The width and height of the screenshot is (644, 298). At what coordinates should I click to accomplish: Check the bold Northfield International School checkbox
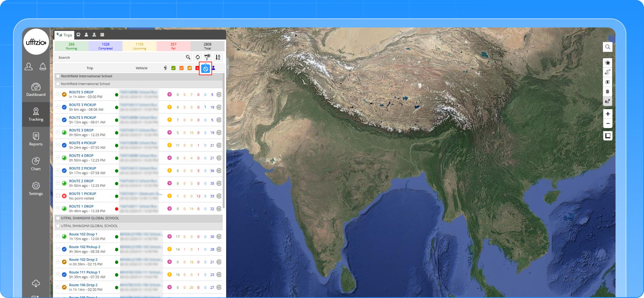point(58,76)
